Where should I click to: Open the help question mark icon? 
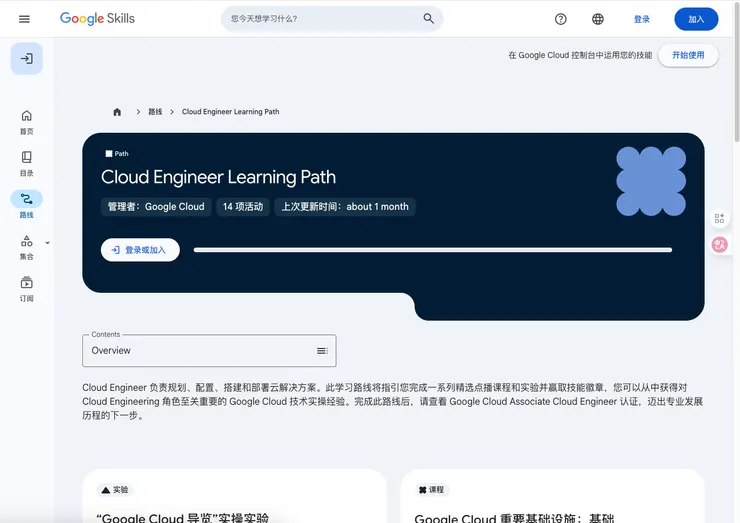[560, 19]
